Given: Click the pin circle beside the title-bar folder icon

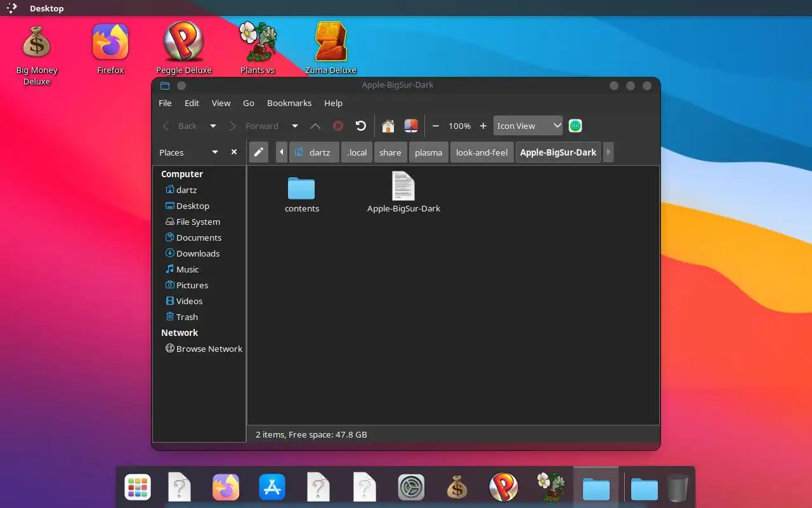Looking at the screenshot, I should coord(181,86).
